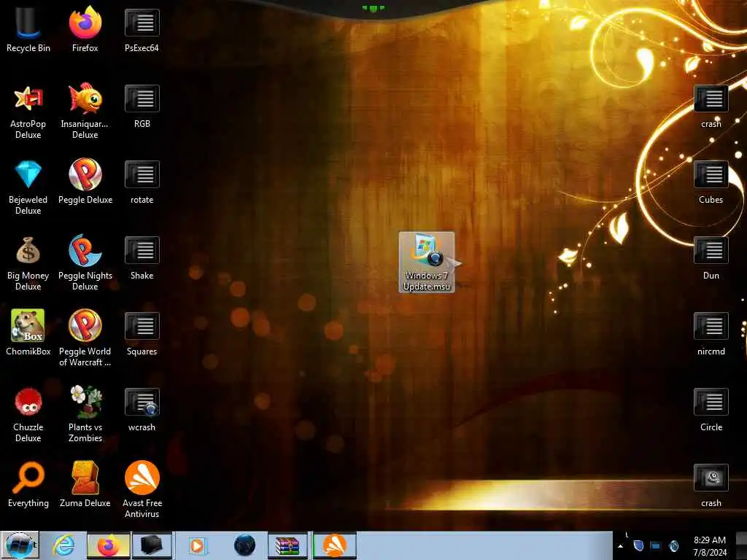Select Peggle Nights Deluxe icon
Image resolution: width=747 pixels, height=560 pixels.
85,262
